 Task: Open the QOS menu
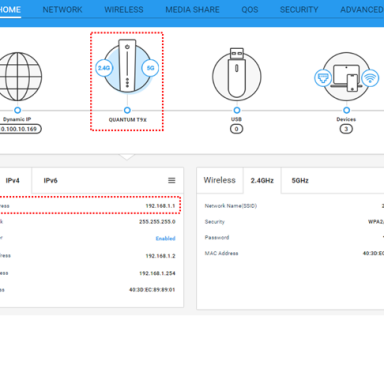click(x=250, y=10)
